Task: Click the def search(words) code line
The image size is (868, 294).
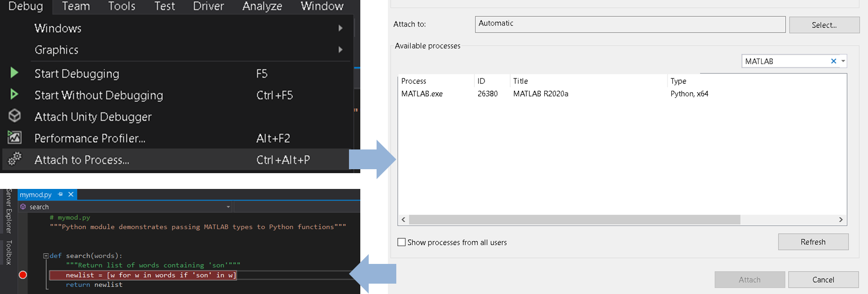Action: click(86, 256)
